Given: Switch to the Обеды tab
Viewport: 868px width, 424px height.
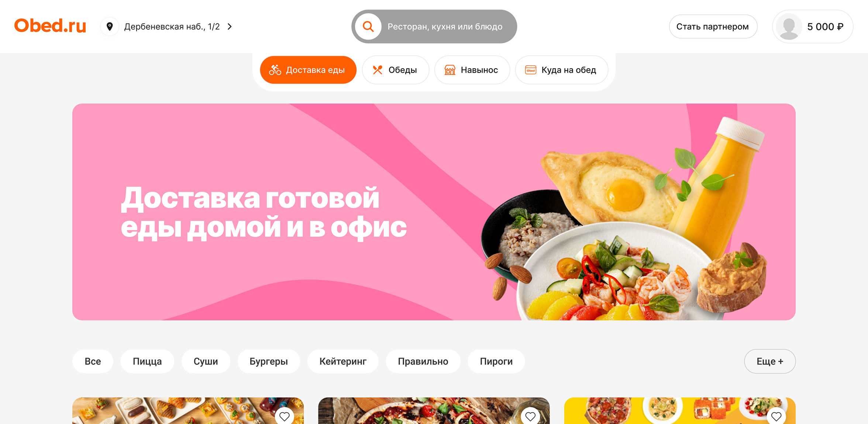Looking at the screenshot, I should (395, 70).
